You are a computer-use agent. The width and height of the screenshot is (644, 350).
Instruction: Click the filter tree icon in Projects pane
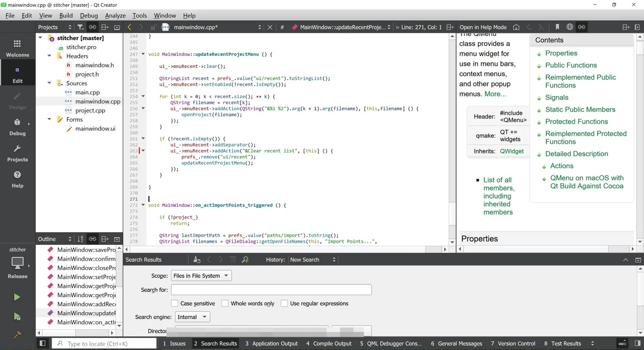pos(80,27)
